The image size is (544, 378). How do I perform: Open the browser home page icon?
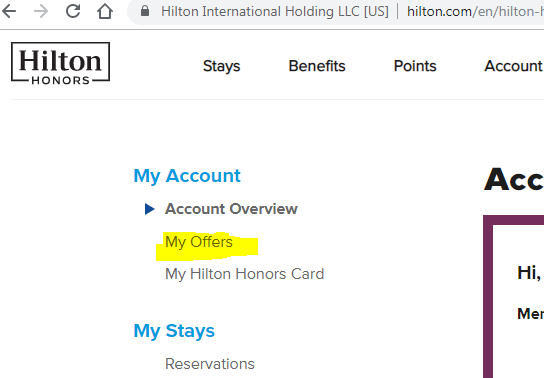pyautogui.click(x=104, y=11)
